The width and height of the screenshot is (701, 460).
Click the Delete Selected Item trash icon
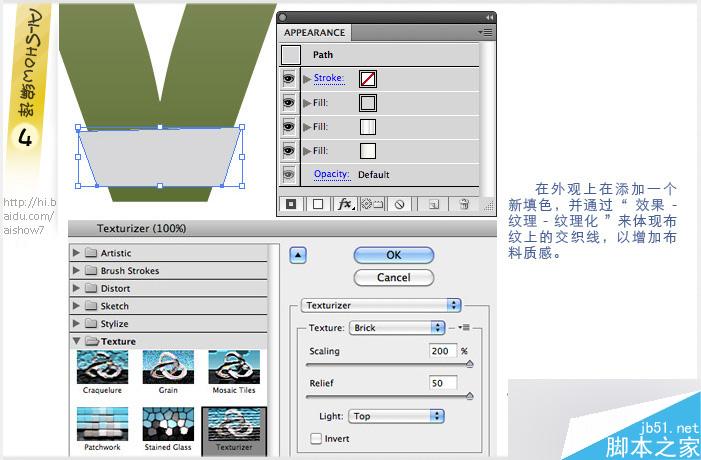tap(464, 204)
